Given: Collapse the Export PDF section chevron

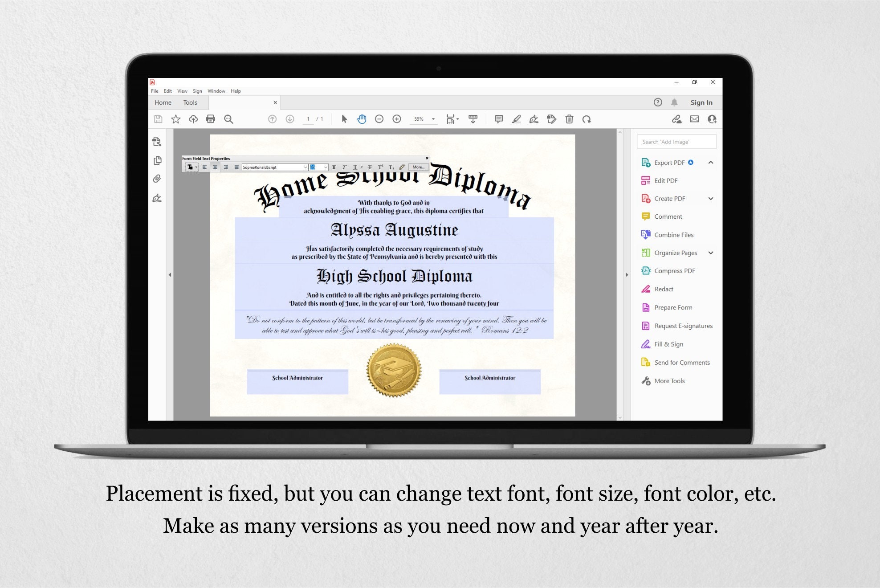Looking at the screenshot, I should point(711,162).
